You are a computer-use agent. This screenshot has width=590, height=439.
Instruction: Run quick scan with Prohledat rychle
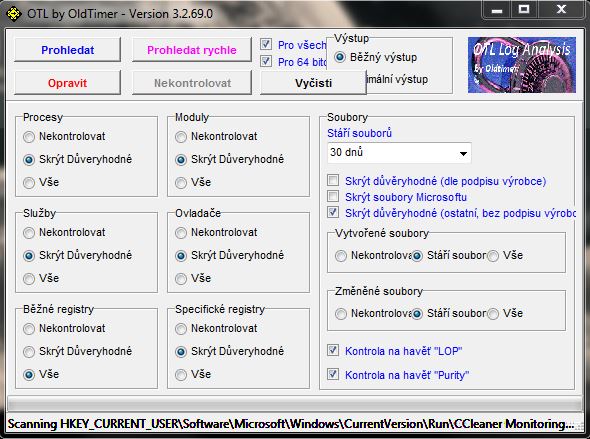click(x=192, y=50)
